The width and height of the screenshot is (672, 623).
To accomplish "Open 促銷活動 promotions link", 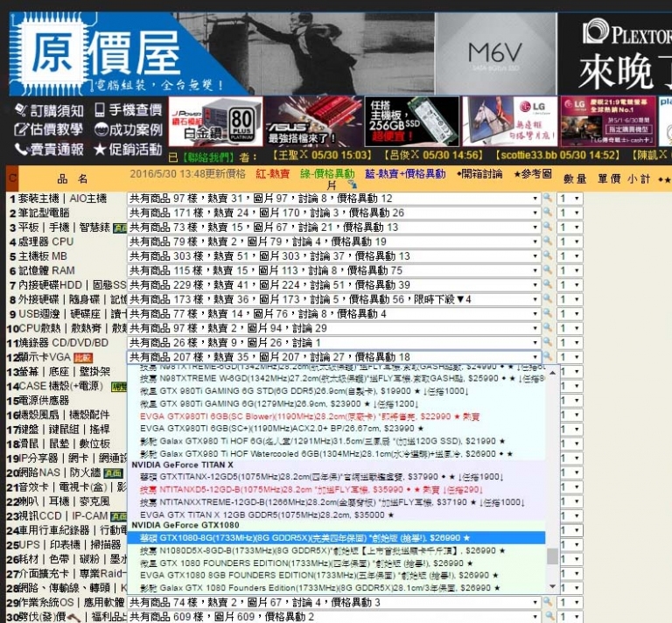I will 128,149.
